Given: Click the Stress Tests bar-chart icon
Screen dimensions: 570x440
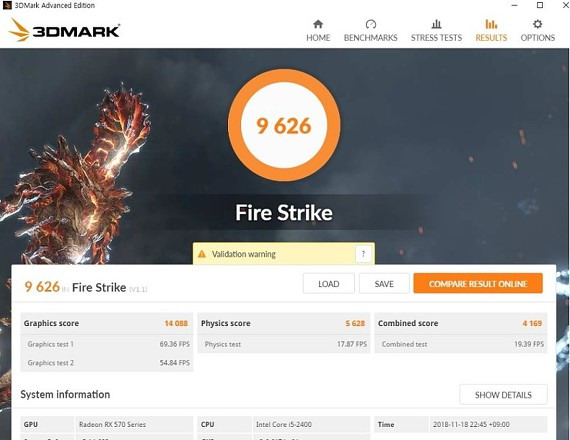Looking at the screenshot, I should tap(436, 24).
